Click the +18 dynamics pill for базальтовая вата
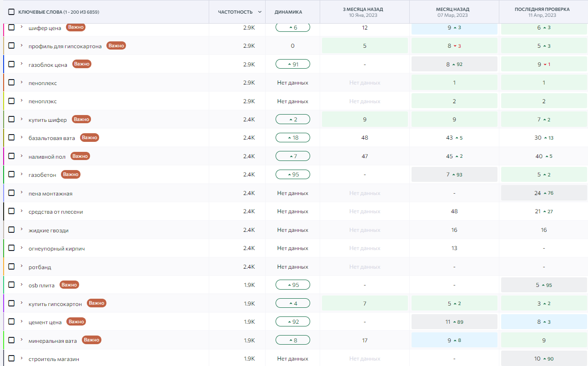The image size is (588, 366). (293, 137)
